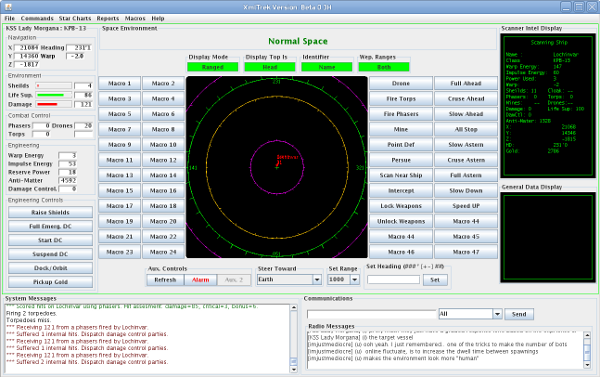Click the Dock/Orbit button

coord(51,268)
